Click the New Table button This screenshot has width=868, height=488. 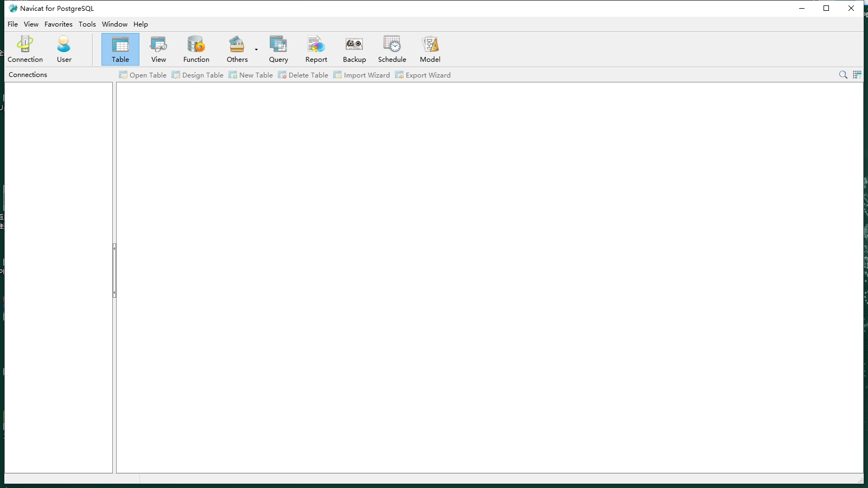(251, 75)
